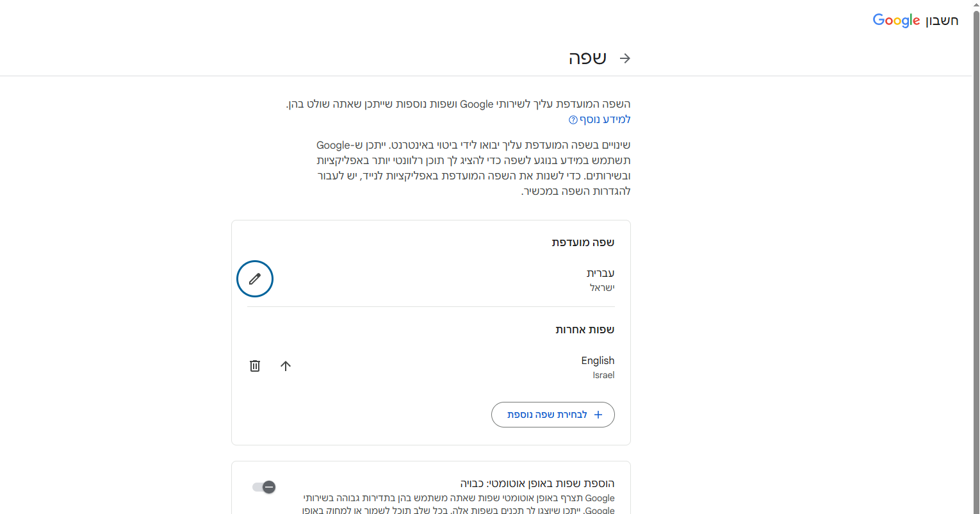Click the vertical page scrollbar

(976, 256)
